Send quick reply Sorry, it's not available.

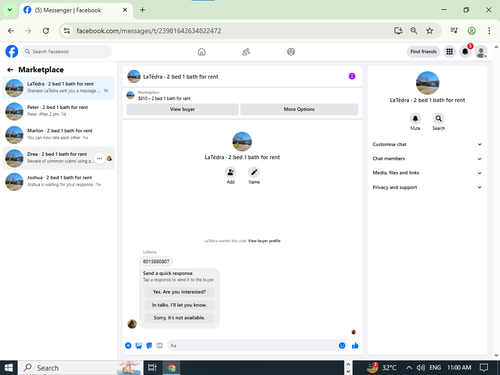(x=179, y=318)
